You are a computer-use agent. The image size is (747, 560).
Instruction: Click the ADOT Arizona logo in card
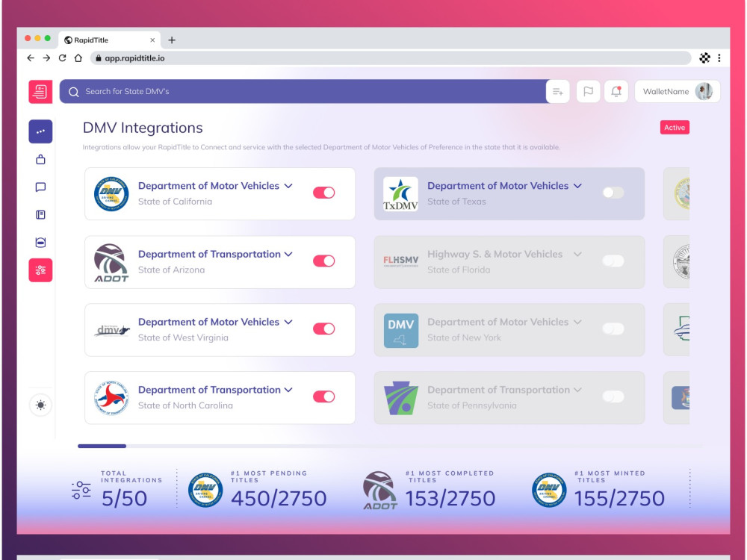click(x=111, y=262)
